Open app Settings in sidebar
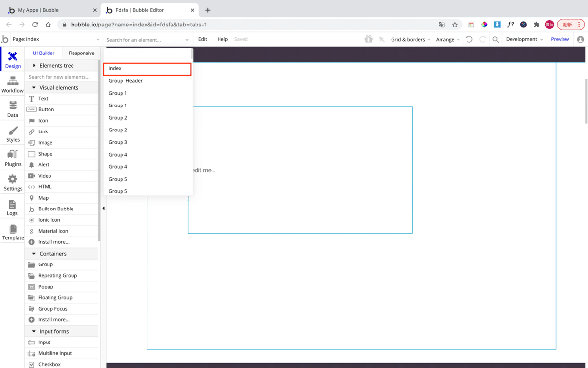Screen dimensions: 588x368 (13, 183)
